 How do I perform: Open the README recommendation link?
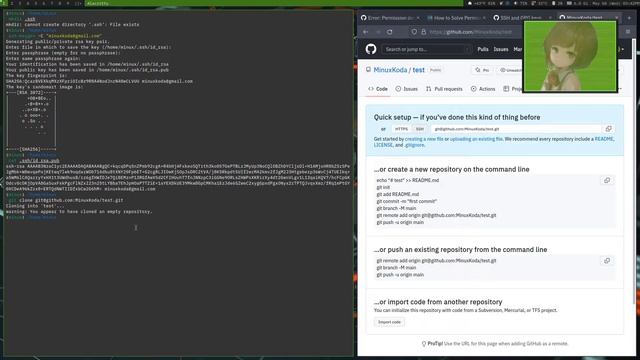click(604, 139)
